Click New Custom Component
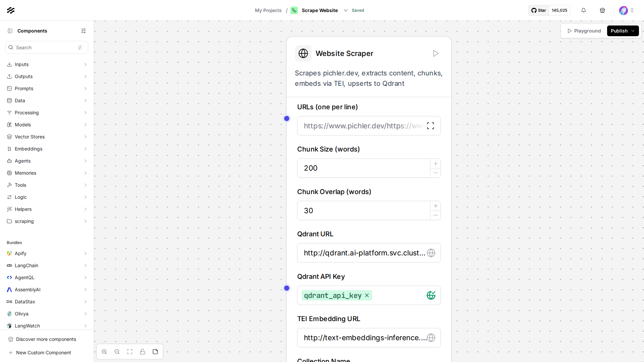Viewport: 644px width, 362px height. click(43, 353)
